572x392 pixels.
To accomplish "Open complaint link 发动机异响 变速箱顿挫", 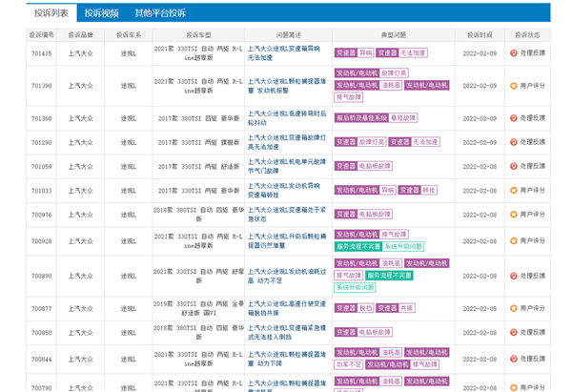I will pyautogui.click(x=284, y=190).
